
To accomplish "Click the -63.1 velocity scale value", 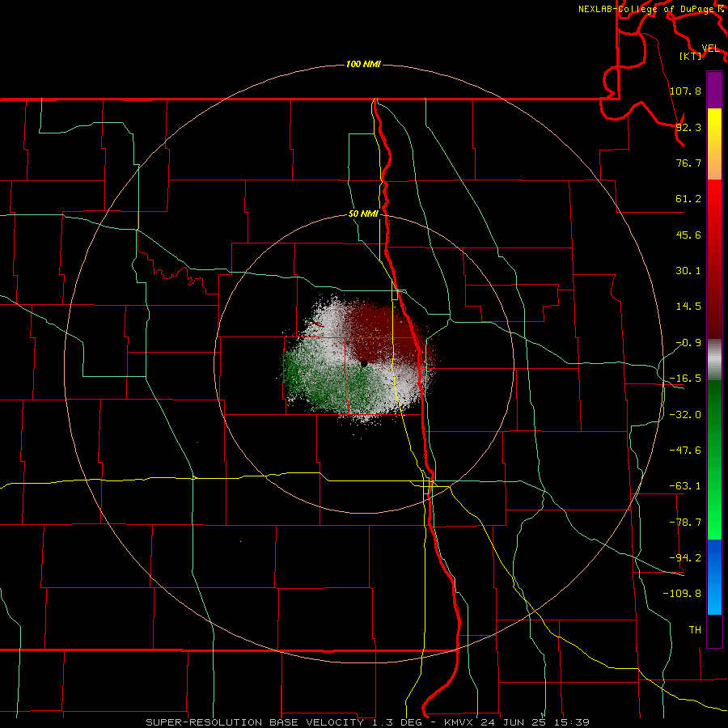I will point(685,486).
